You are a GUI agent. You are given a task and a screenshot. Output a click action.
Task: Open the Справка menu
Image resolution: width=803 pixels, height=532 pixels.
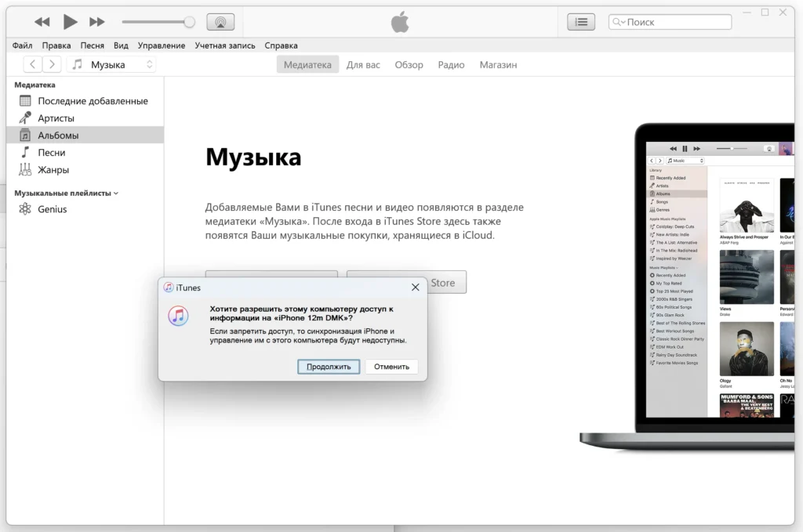pyautogui.click(x=282, y=45)
